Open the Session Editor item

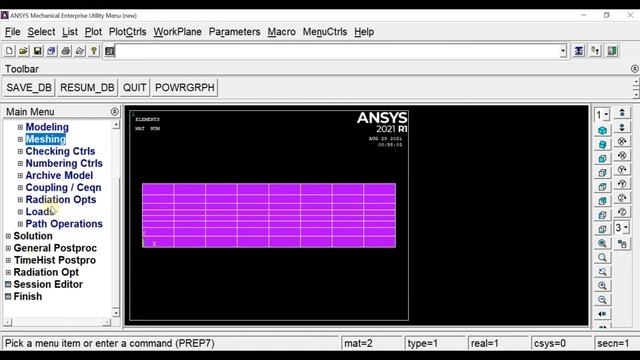coord(48,284)
